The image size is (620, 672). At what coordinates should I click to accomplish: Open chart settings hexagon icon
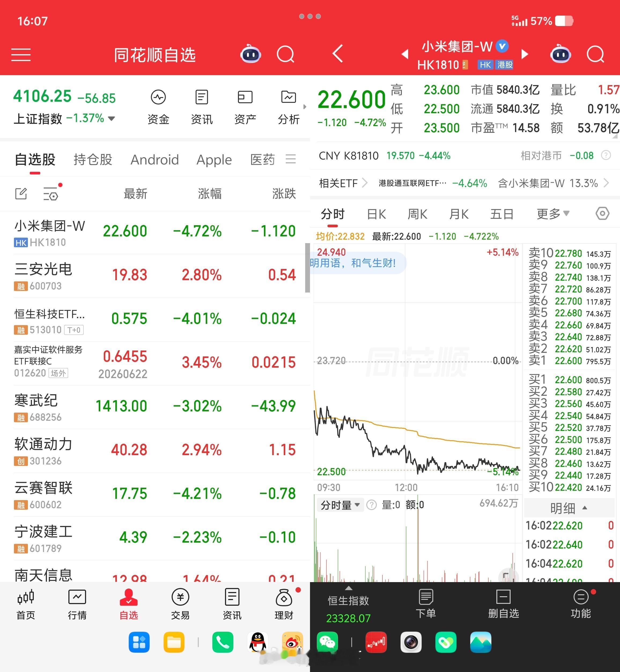tap(602, 213)
